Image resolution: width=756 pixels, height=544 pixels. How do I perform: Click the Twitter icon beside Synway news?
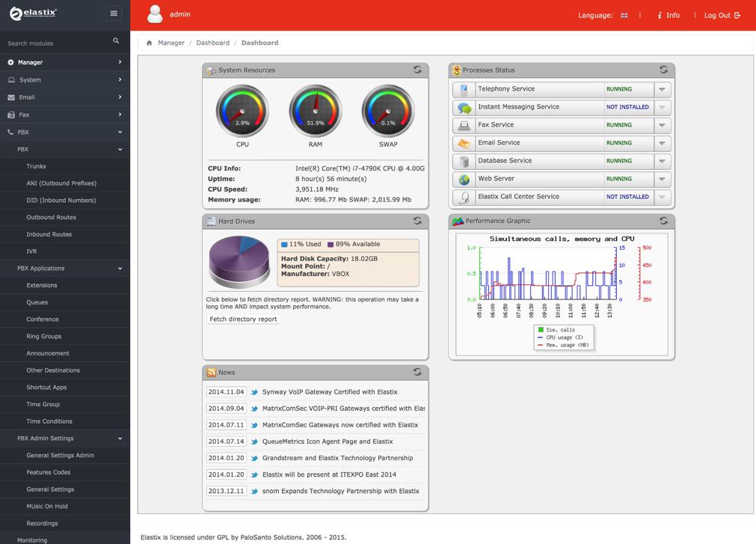[x=254, y=392]
